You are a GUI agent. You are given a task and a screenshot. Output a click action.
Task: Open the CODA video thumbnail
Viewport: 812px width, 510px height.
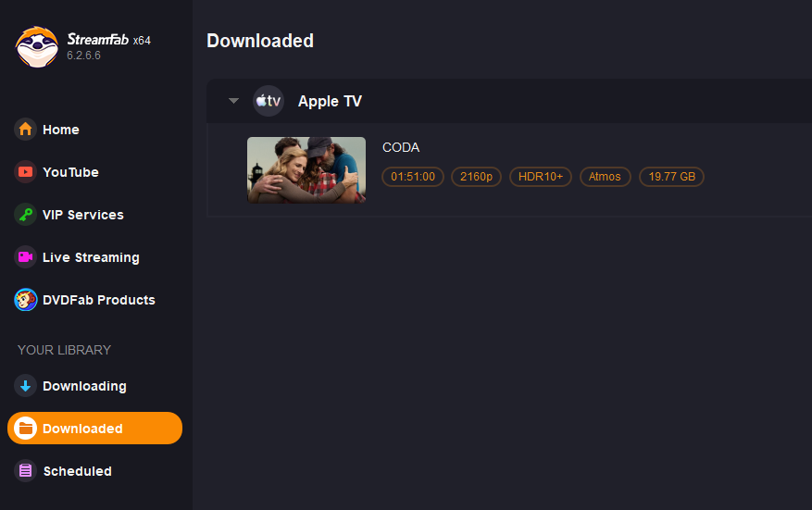click(x=306, y=169)
